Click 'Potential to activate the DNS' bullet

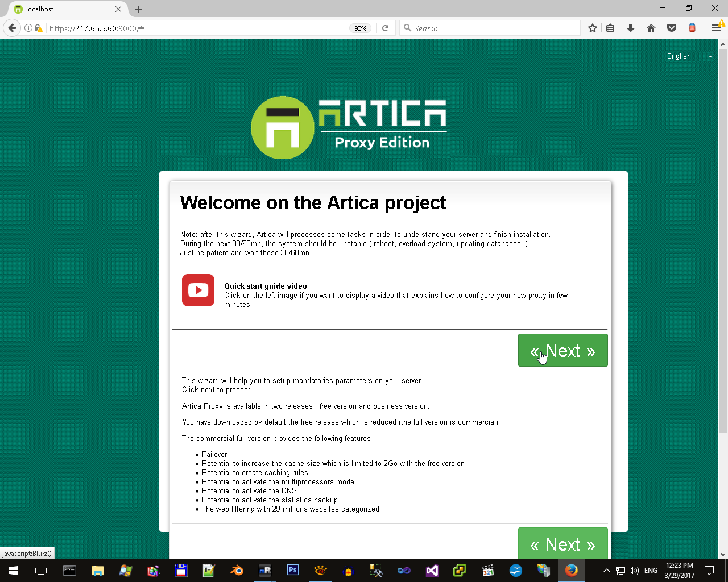pyautogui.click(x=249, y=490)
